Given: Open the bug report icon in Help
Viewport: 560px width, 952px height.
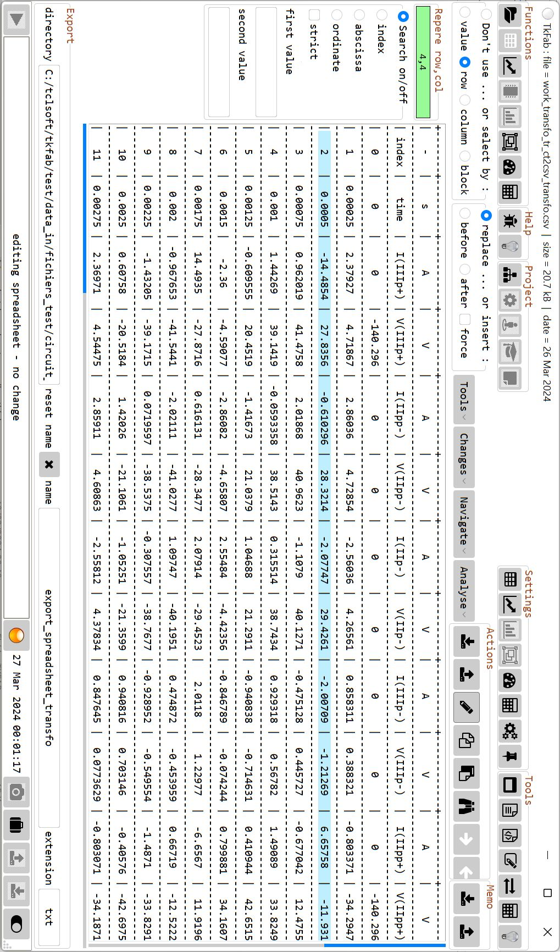Looking at the screenshot, I should click(510, 221).
